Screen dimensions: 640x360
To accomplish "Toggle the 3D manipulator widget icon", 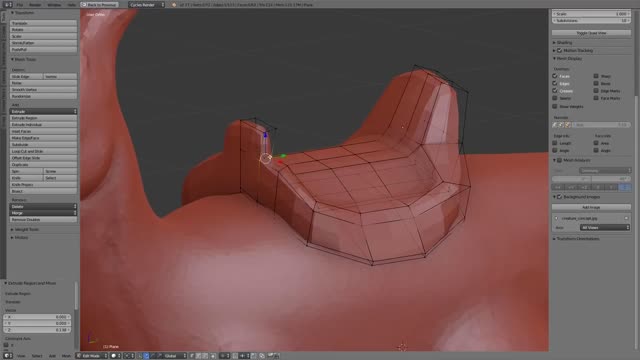I will (x=140, y=356).
